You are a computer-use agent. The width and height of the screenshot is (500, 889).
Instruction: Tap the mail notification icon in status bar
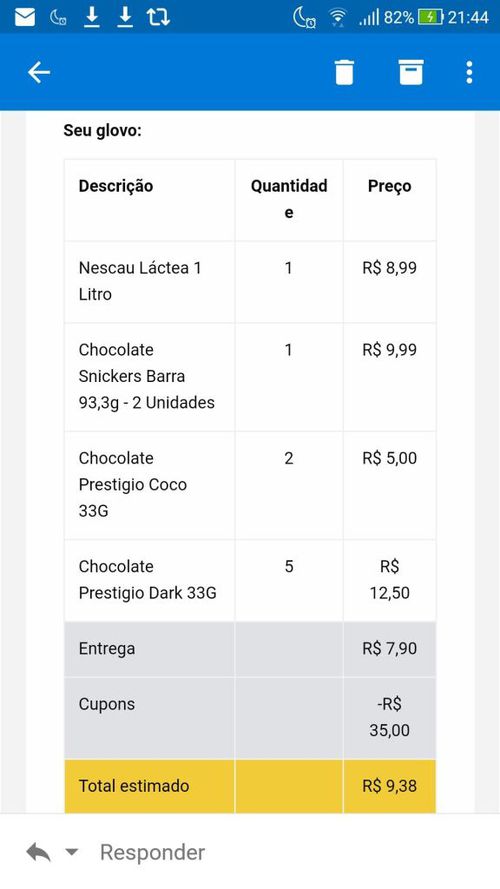tap(24, 18)
